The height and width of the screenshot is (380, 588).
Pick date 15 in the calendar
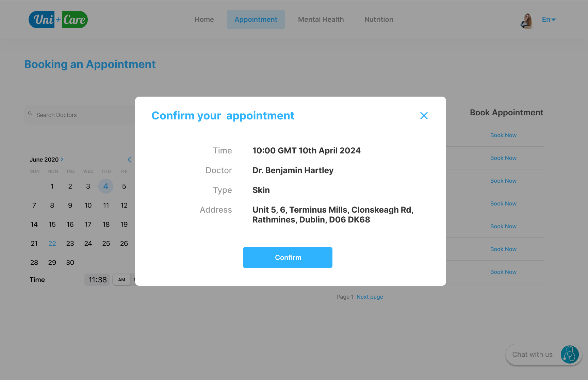[52, 225]
